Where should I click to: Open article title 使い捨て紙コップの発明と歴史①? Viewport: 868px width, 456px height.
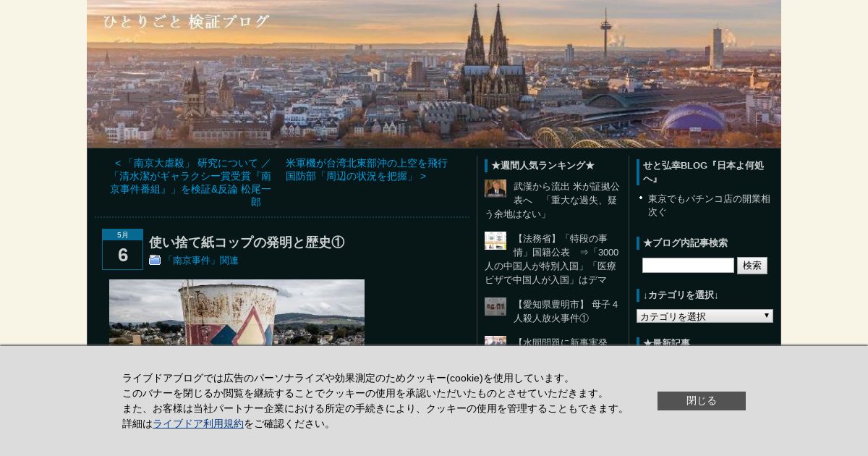coord(247,242)
